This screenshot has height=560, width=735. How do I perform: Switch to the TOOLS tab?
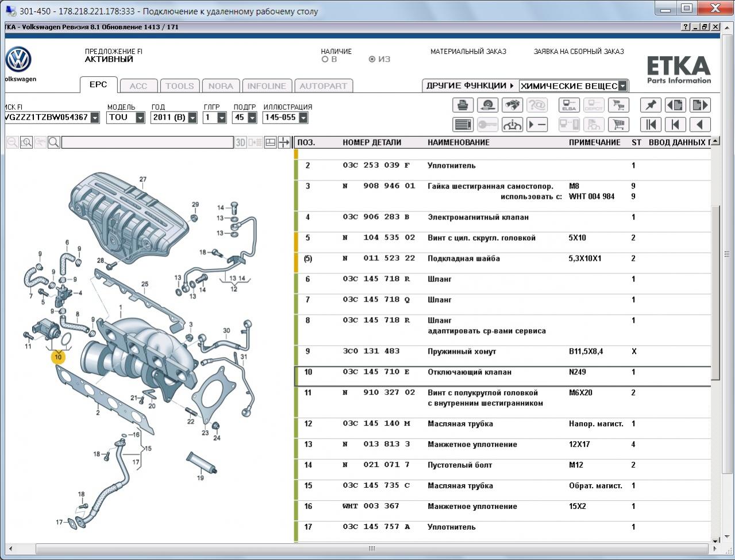click(180, 86)
